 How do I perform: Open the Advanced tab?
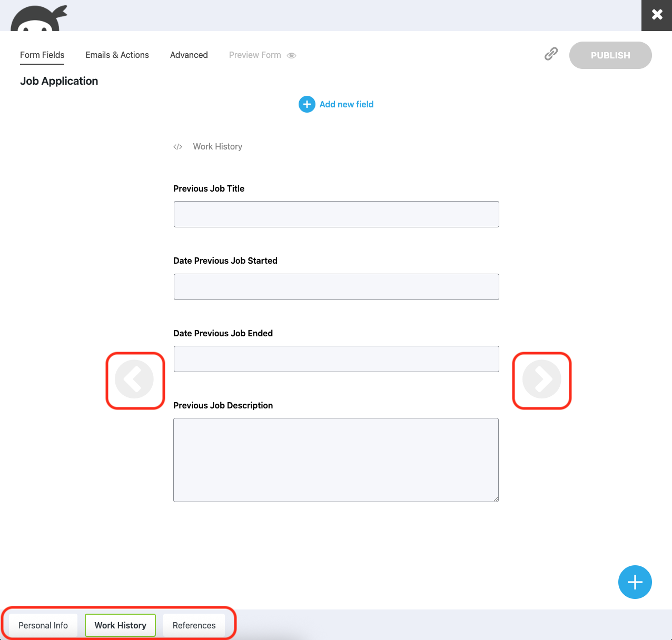coord(189,55)
